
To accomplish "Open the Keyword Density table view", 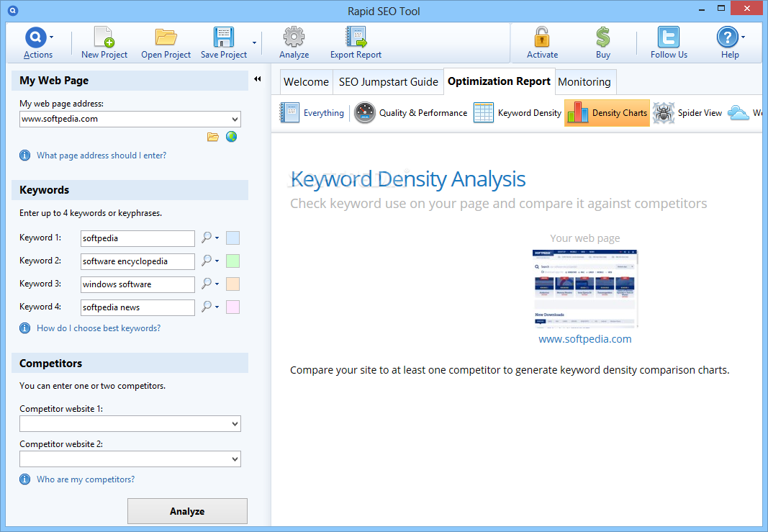I will 518,113.
